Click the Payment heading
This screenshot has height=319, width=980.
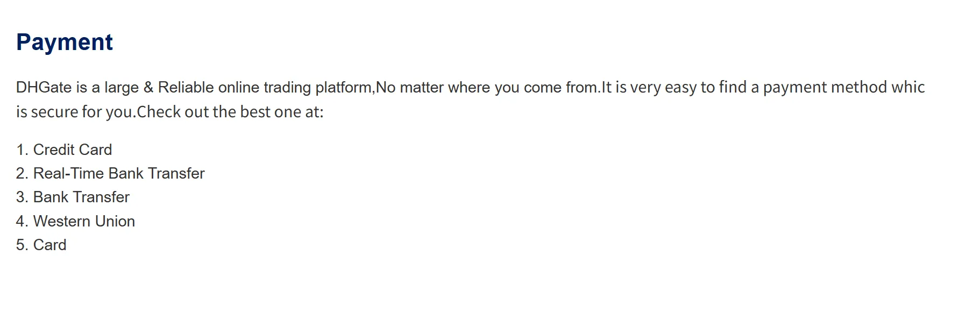pyautogui.click(x=65, y=42)
